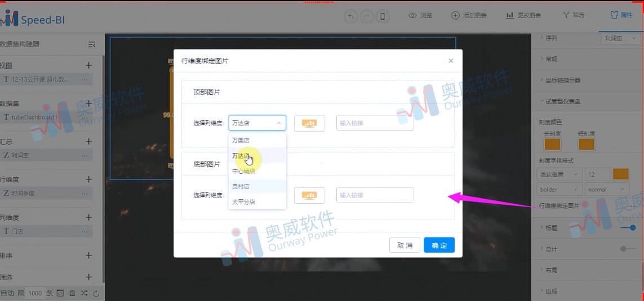Open the 顶部图片 column dimension dropdown
This screenshot has height=301, width=644.
(257, 123)
